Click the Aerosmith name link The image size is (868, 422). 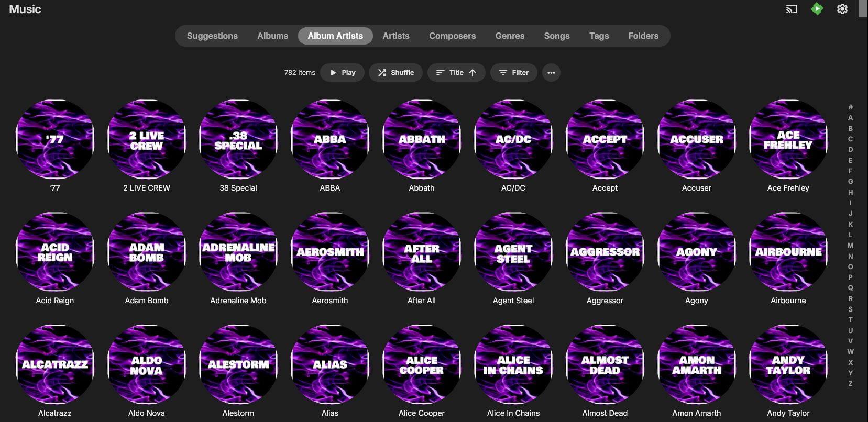click(x=330, y=301)
